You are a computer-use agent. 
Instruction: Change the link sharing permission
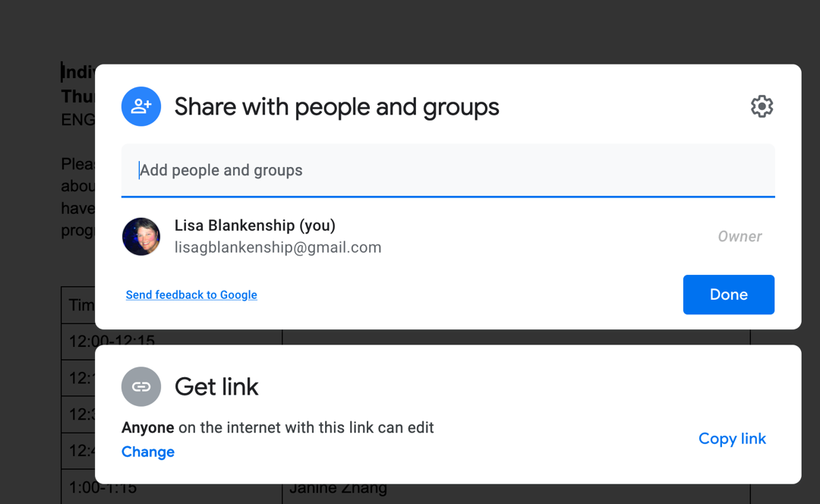click(x=148, y=452)
